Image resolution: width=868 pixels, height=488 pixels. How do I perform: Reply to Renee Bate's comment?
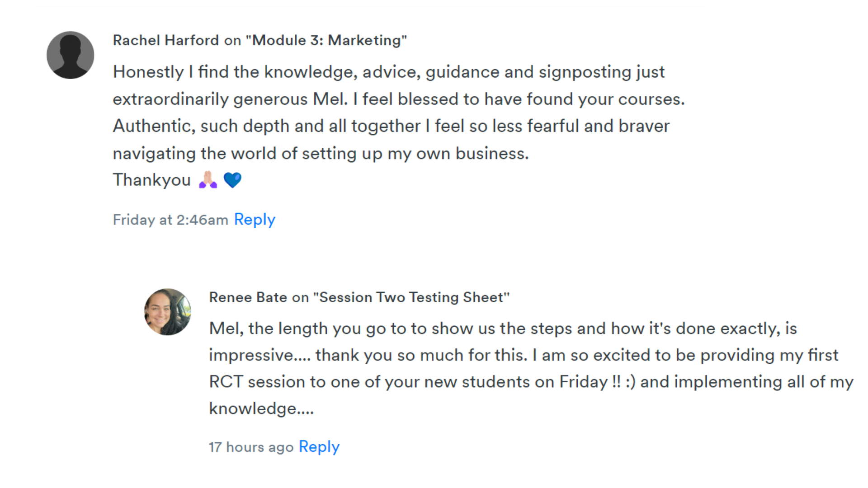319,447
